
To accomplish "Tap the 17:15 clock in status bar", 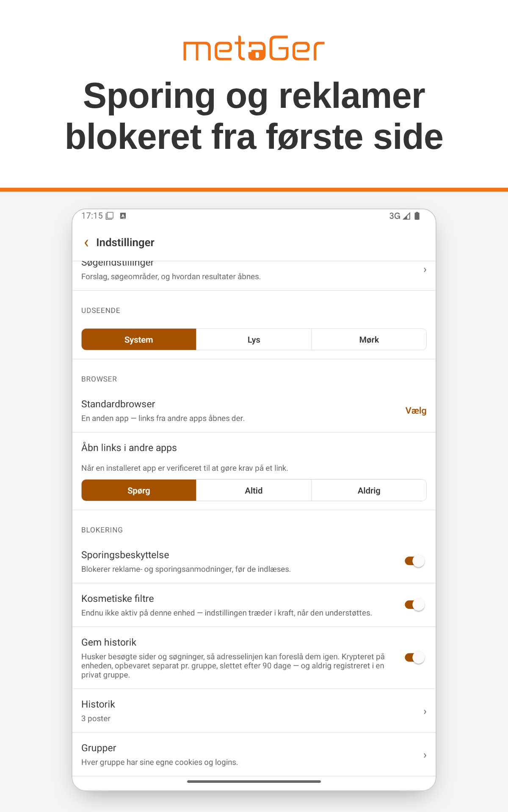I will [92, 216].
